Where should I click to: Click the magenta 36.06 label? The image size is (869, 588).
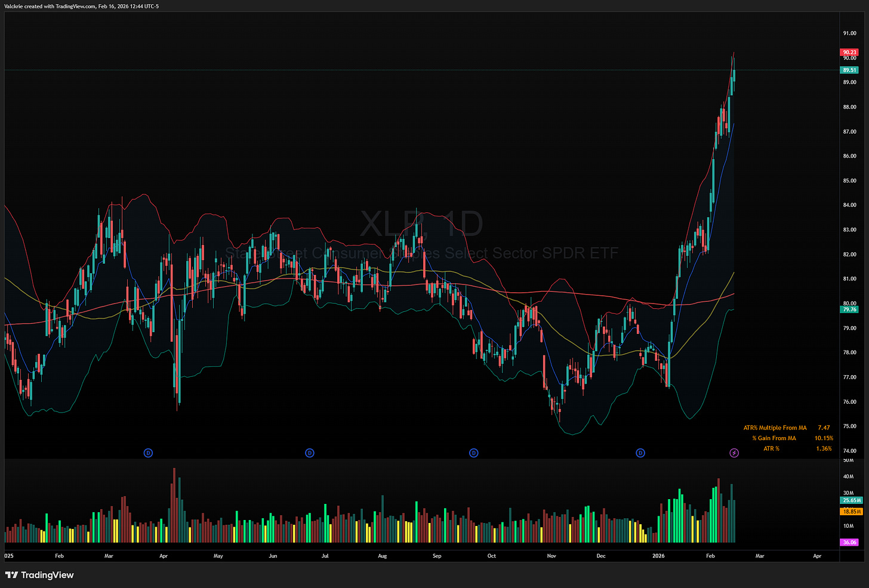tap(849, 543)
